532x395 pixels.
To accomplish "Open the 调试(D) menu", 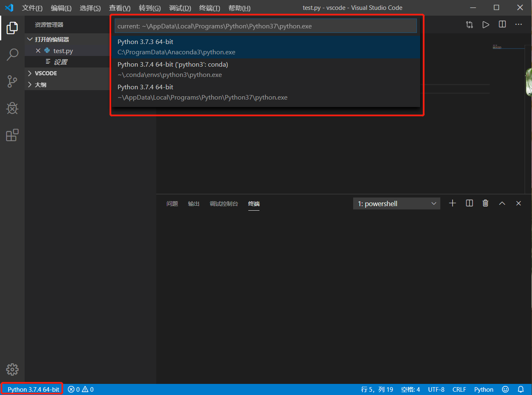I will (x=180, y=8).
